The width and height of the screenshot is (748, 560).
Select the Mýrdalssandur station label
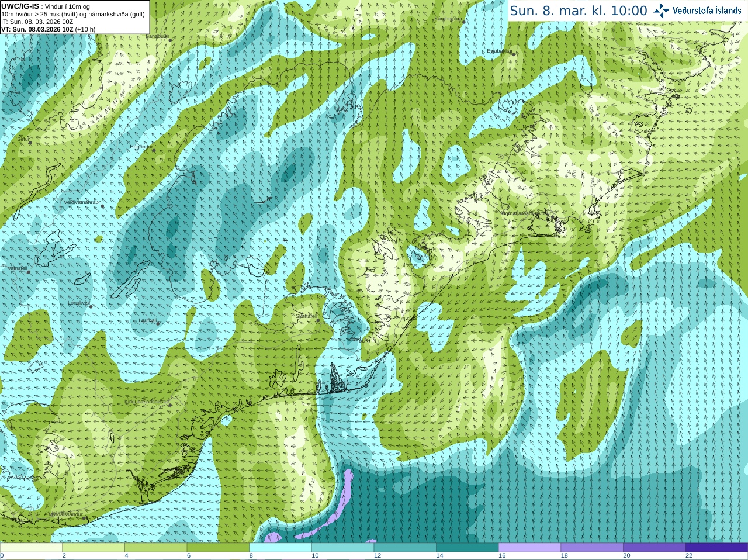point(65,514)
